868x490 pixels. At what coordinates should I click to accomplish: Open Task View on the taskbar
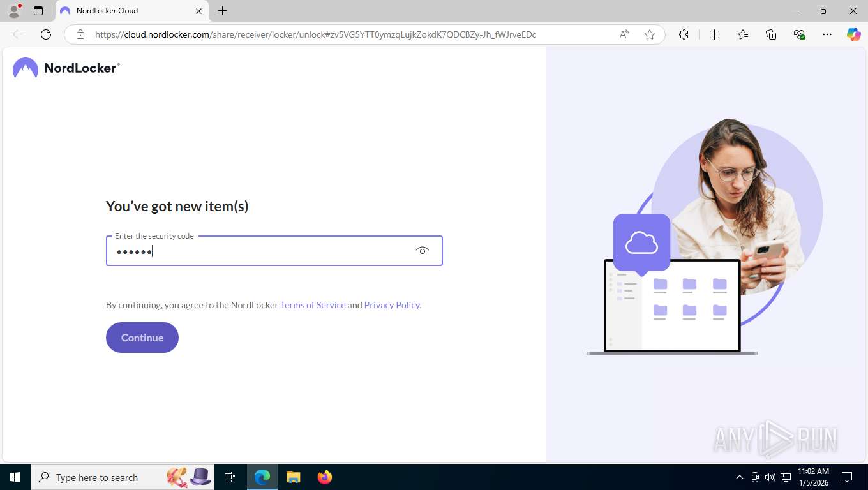230,477
